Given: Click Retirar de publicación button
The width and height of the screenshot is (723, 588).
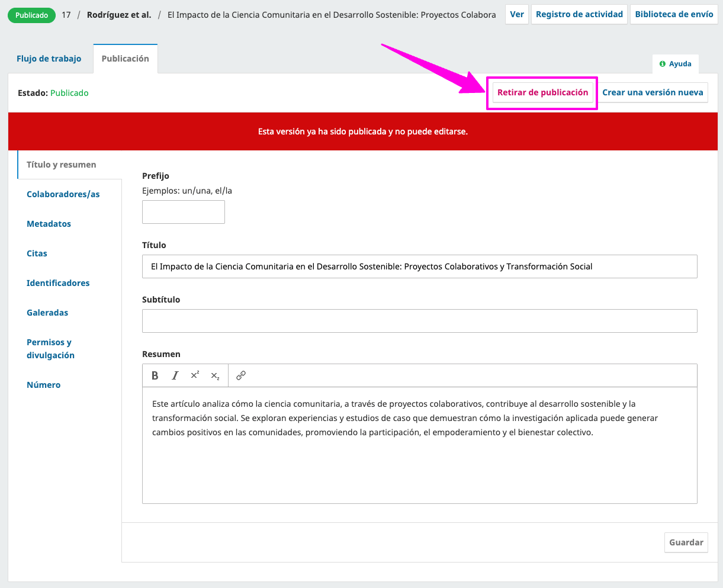Looking at the screenshot, I should coord(542,92).
